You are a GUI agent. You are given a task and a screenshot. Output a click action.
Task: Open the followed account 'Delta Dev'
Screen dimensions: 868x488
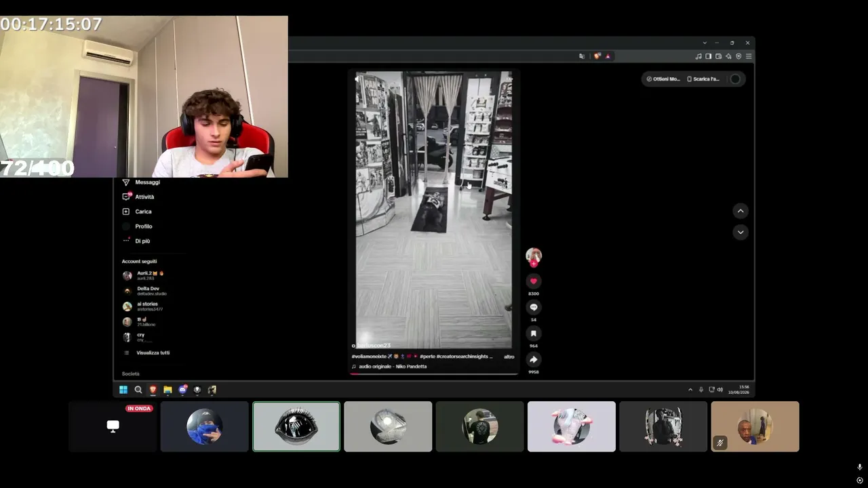click(x=146, y=291)
